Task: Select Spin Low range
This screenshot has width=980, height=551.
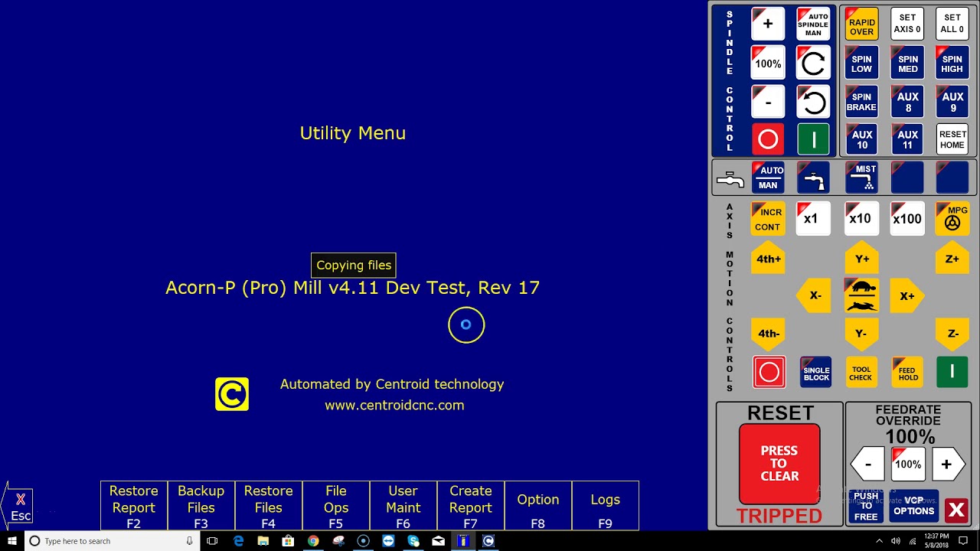Action: pyautogui.click(x=861, y=64)
